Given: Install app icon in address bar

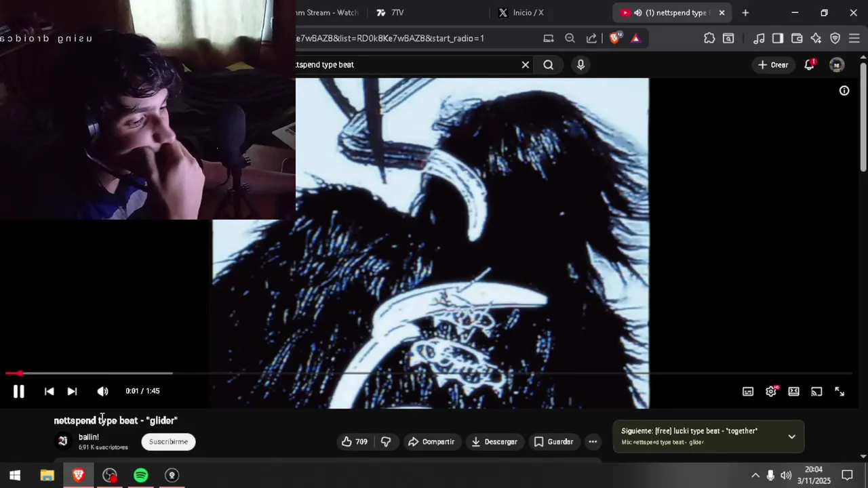Looking at the screenshot, I should point(549,39).
